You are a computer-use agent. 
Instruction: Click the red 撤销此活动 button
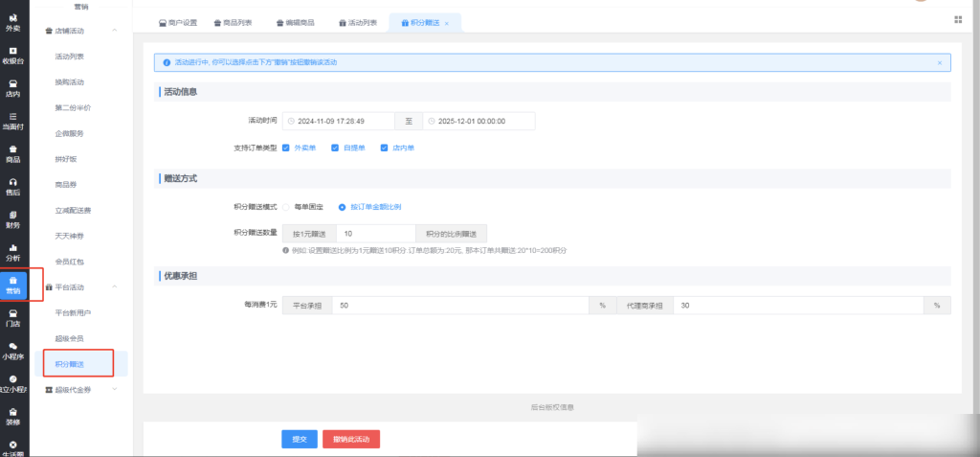click(351, 439)
